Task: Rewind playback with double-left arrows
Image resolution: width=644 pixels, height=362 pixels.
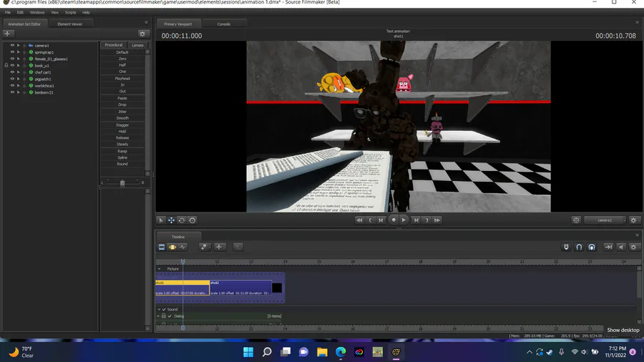Action: coord(359,220)
